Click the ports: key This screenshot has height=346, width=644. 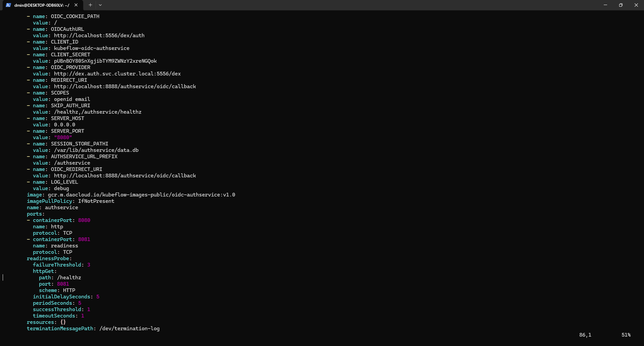pos(36,214)
